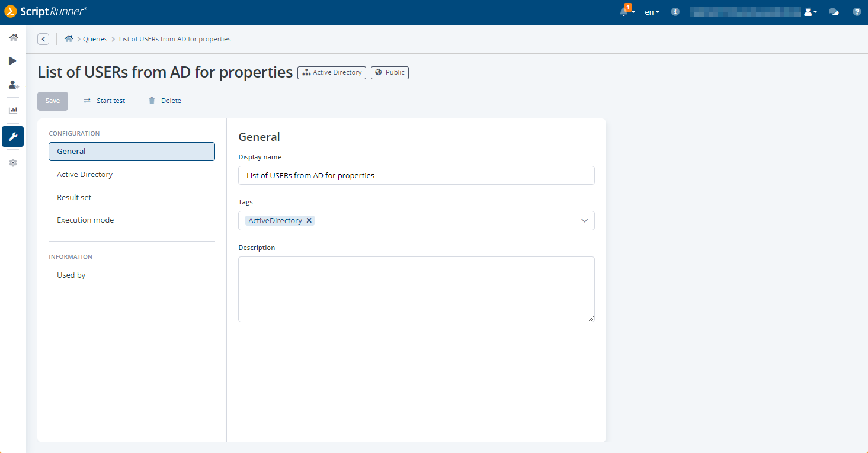Screen dimensions: 868x453
Task: Click the Public badge near title
Action: (390, 73)
